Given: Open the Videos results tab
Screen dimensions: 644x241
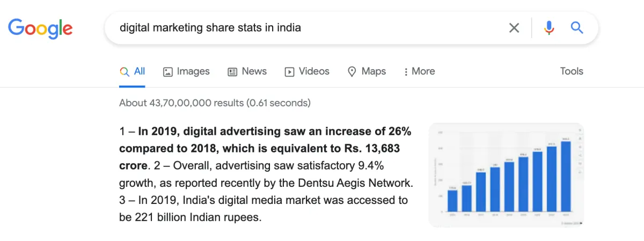Looking at the screenshot, I should (307, 71).
